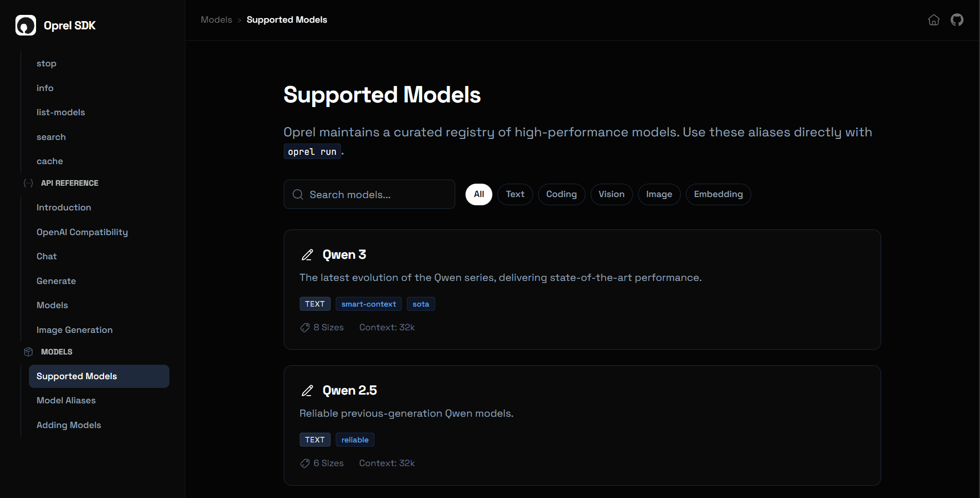Click the search magnifier in Search models field
This screenshot has height=498, width=980.
[298, 194]
